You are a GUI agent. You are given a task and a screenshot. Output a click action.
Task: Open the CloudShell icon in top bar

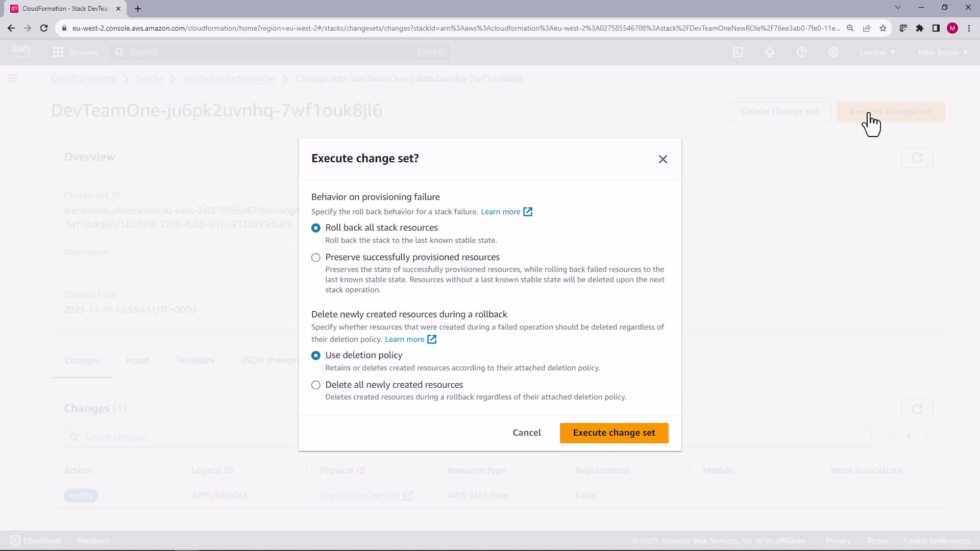coord(738,52)
